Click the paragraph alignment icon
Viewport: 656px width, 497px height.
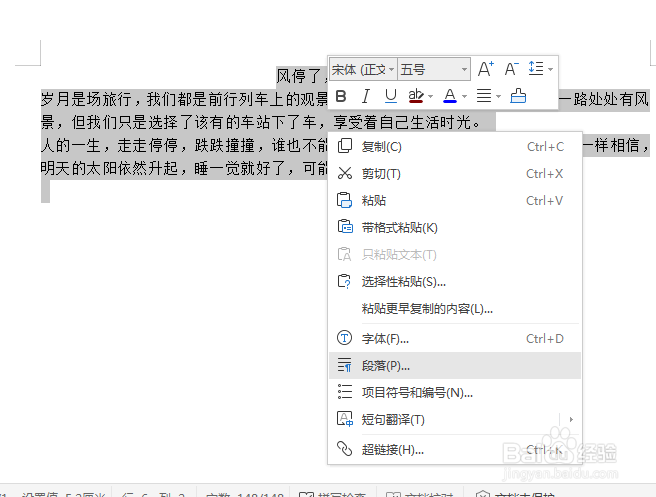484,96
